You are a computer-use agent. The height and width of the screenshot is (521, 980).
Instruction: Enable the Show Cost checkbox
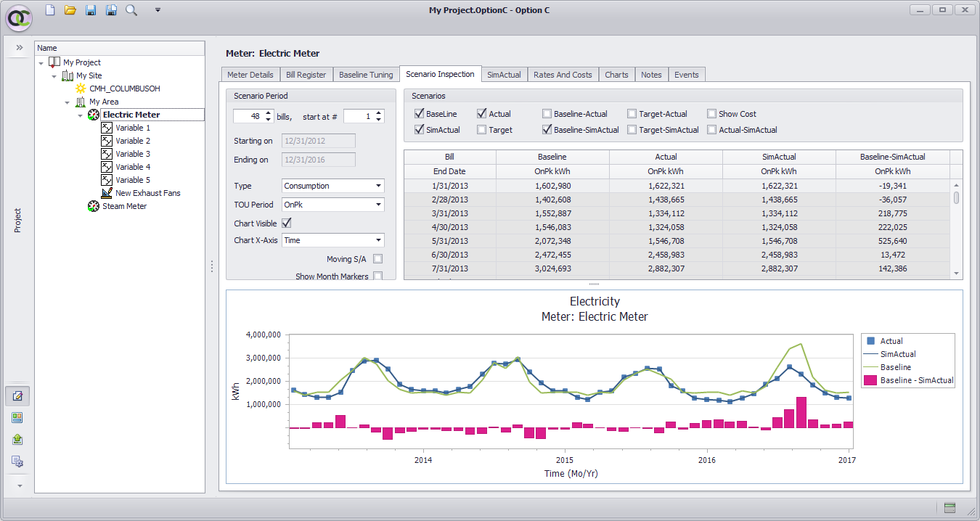pyautogui.click(x=712, y=114)
